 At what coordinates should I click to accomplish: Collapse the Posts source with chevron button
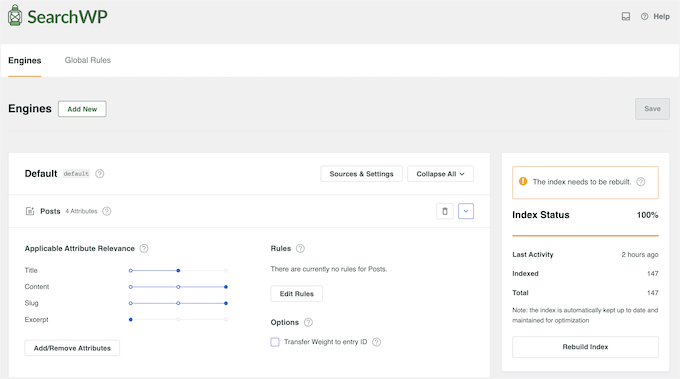[x=466, y=211]
